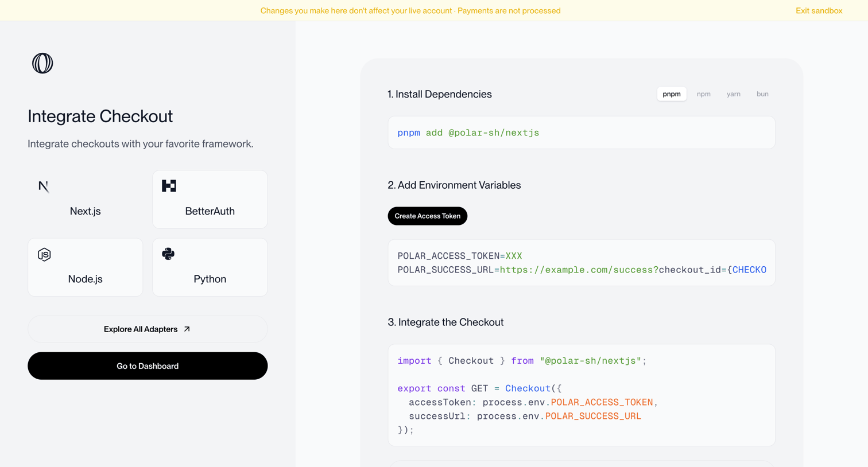Choose the Next.js framework card
The height and width of the screenshot is (467, 868).
click(86, 199)
